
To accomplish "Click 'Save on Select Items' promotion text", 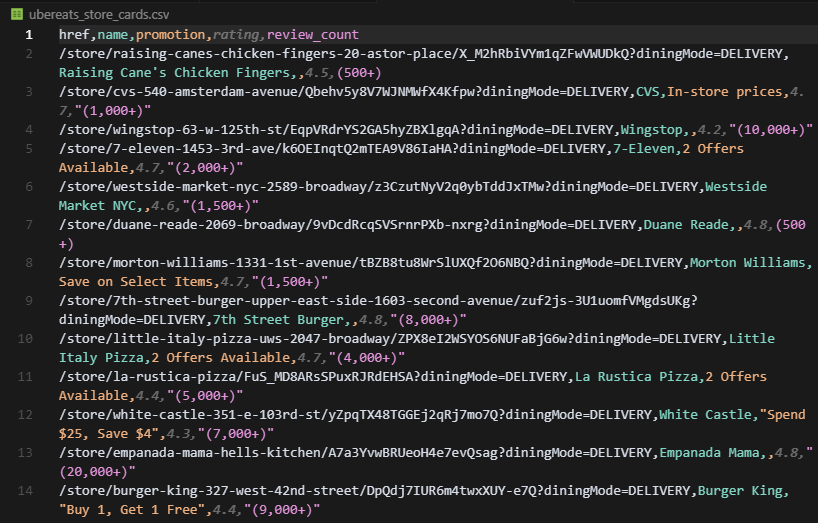I will (136, 282).
